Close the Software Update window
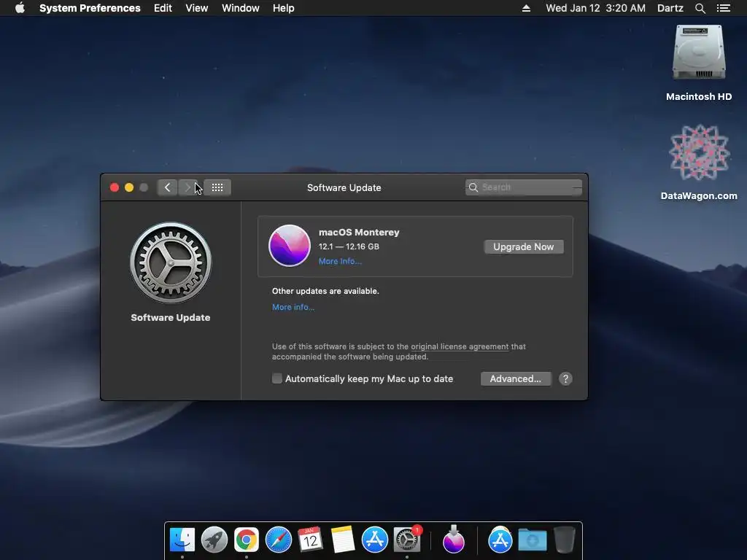Image resolution: width=747 pixels, height=560 pixels. [x=115, y=187]
